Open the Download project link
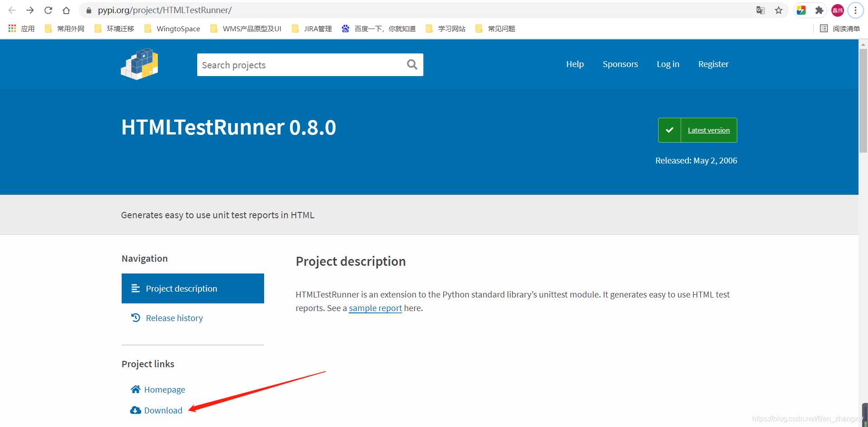Screen dimensions: 868x427 click(x=163, y=410)
